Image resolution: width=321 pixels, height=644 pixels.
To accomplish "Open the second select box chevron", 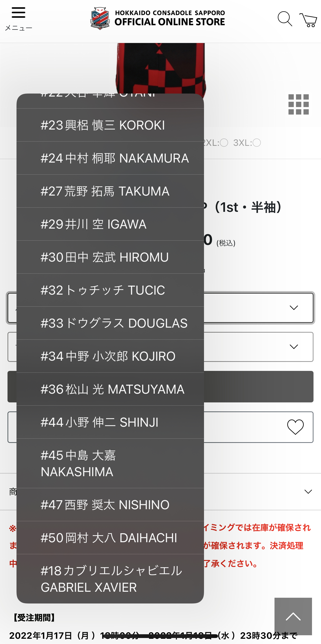I will pos(294,347).
